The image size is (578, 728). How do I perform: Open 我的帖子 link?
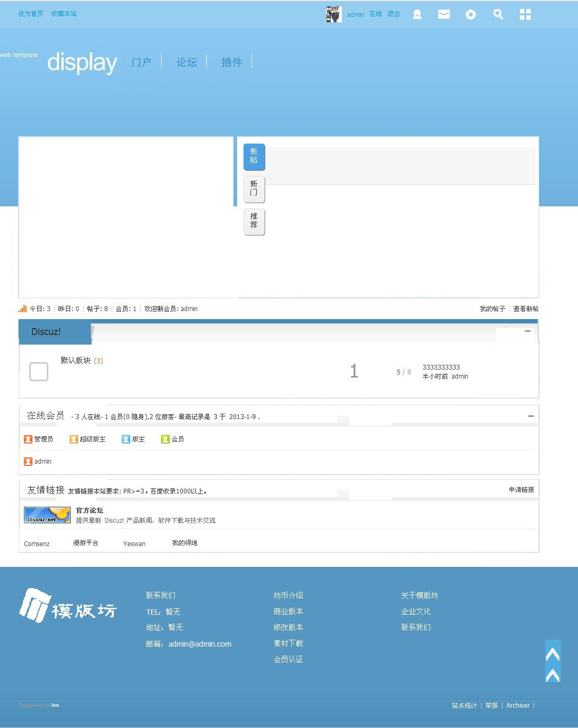pyautogui.click(x=492, y=309)
